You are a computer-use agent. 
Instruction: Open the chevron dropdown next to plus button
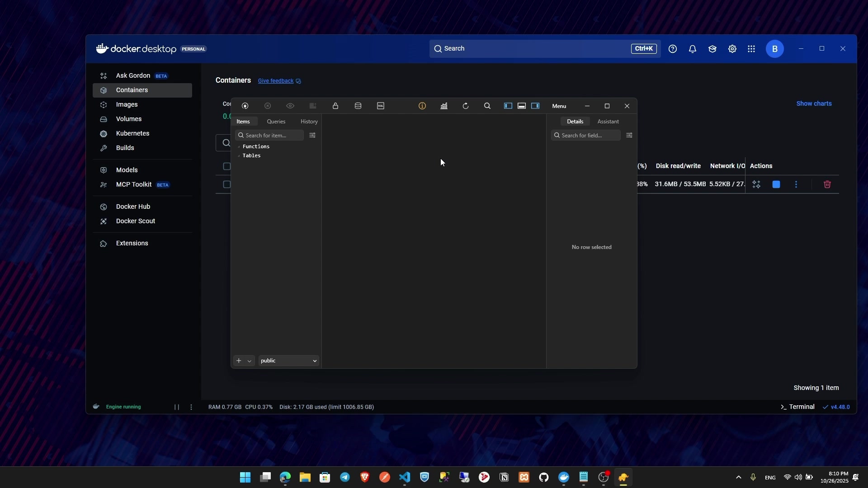click(x=249, y=361)
